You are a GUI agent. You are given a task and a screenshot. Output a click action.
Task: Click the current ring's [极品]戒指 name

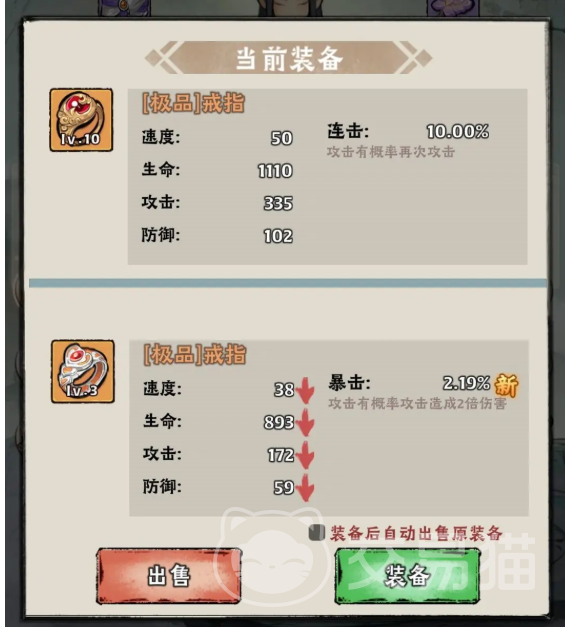point(193,103)
